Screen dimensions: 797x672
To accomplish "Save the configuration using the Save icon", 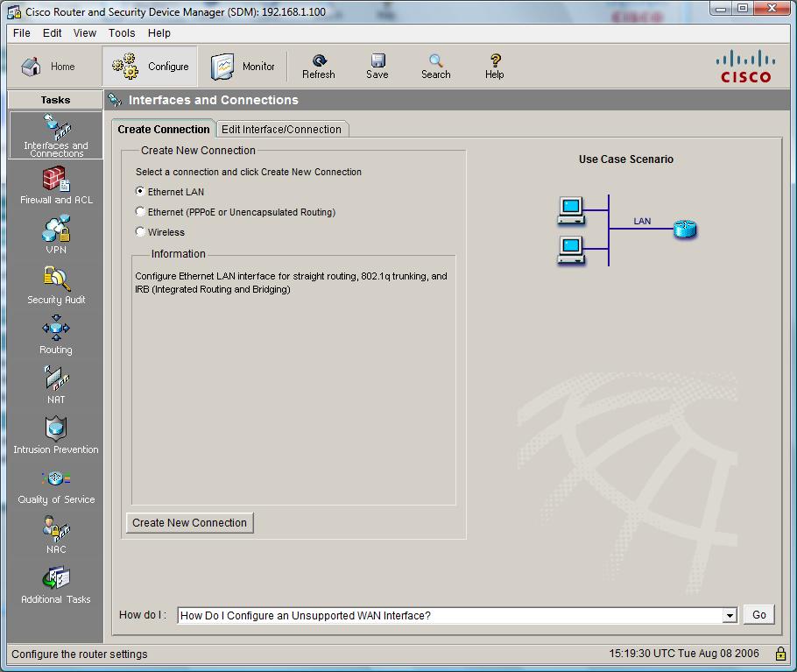I will pos(377,66).
